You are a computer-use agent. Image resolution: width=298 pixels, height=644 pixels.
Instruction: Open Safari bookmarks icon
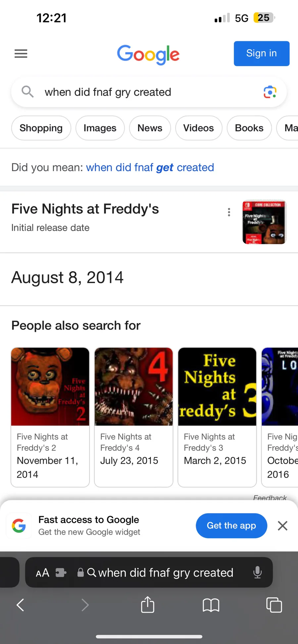[211, 605]
